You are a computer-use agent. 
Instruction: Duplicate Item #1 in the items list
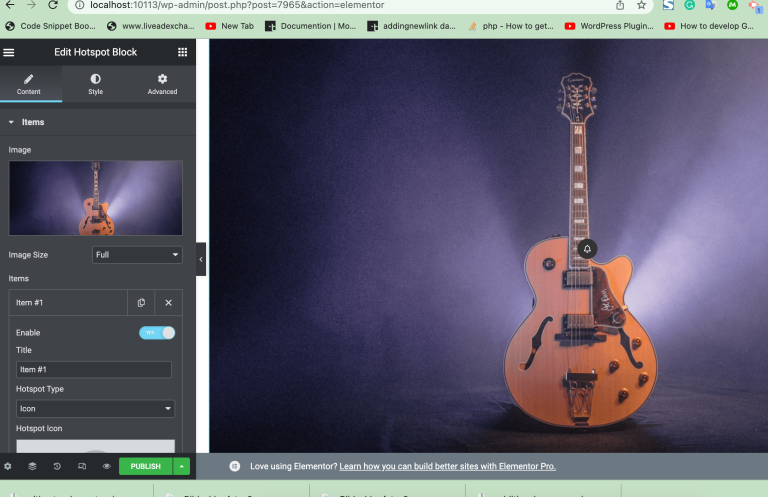point(141,302)
